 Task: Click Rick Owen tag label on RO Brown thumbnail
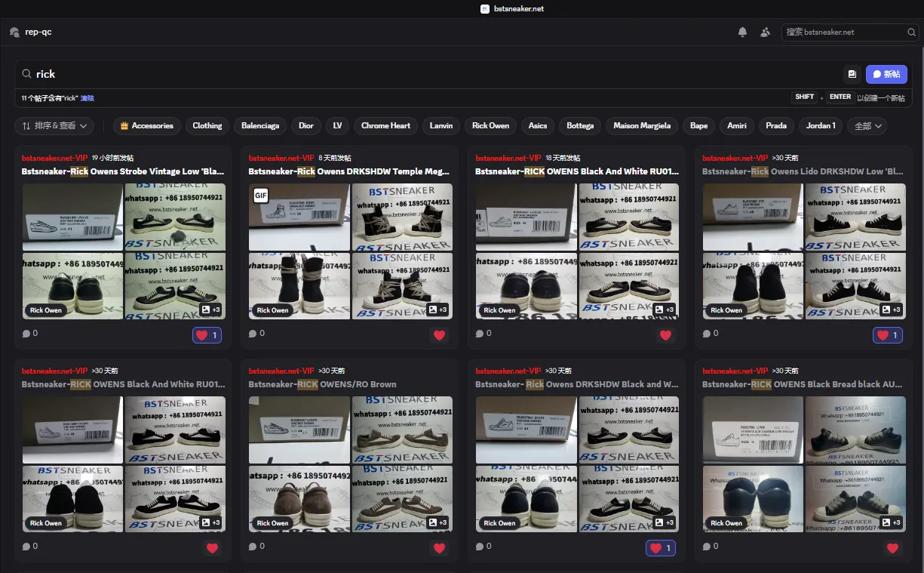[273, 523]
